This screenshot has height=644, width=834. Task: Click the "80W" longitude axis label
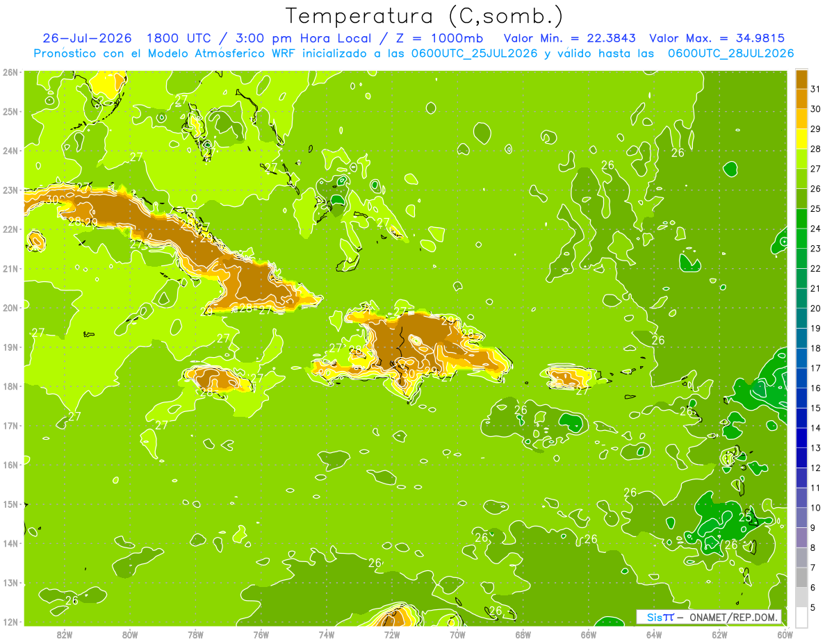pos(130,634)
